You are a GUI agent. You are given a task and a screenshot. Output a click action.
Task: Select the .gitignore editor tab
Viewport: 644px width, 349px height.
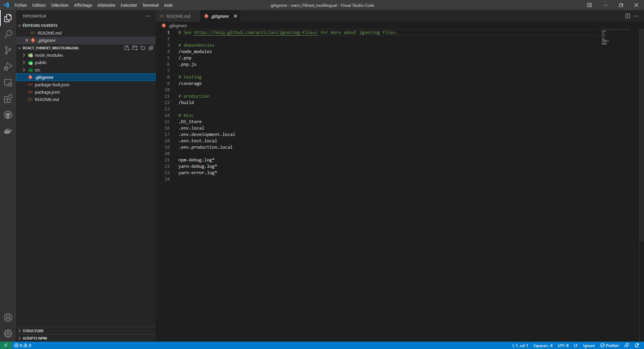(220, 16)
